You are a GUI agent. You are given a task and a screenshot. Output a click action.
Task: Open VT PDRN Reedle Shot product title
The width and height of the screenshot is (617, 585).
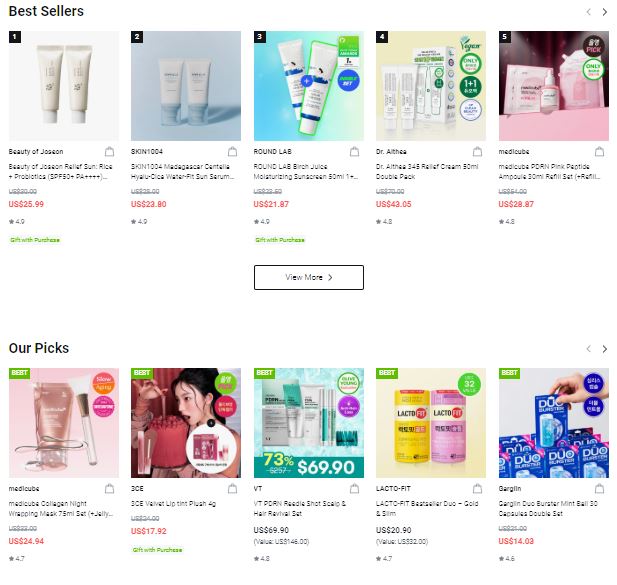pyautogui.click(x=306, y=508)
